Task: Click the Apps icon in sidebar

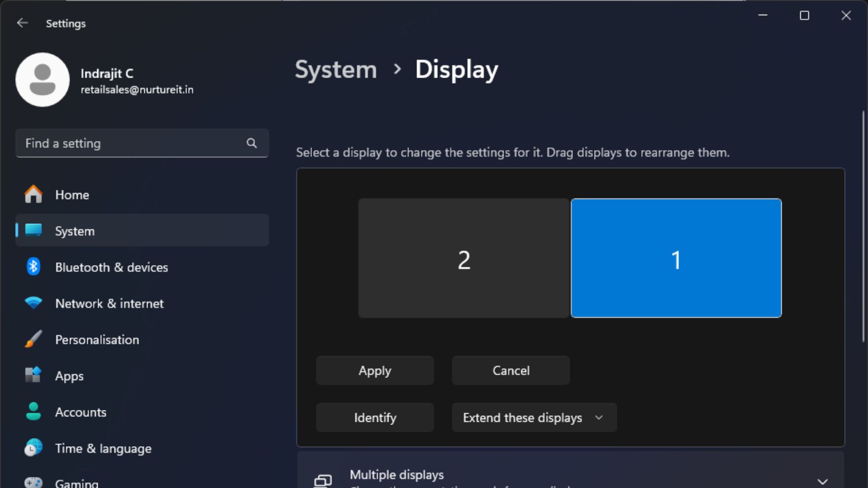Action: (33, 375)
